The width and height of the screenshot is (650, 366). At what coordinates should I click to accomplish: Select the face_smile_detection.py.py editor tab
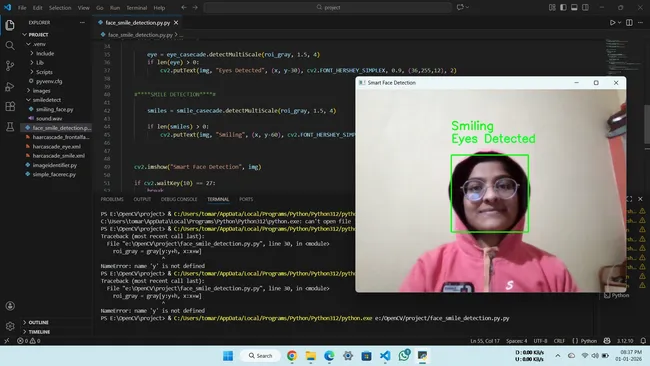138,22
